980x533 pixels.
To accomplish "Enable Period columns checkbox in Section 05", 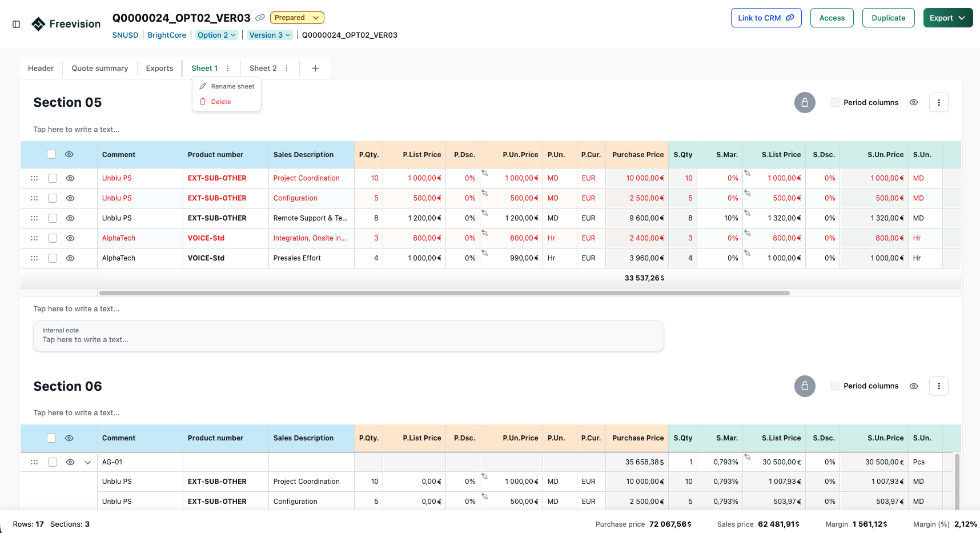I will [x=835, y=103].
